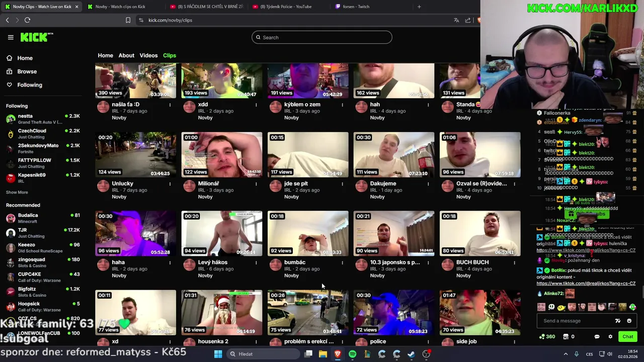Open the shop icon next to 0

coord(566,337)
